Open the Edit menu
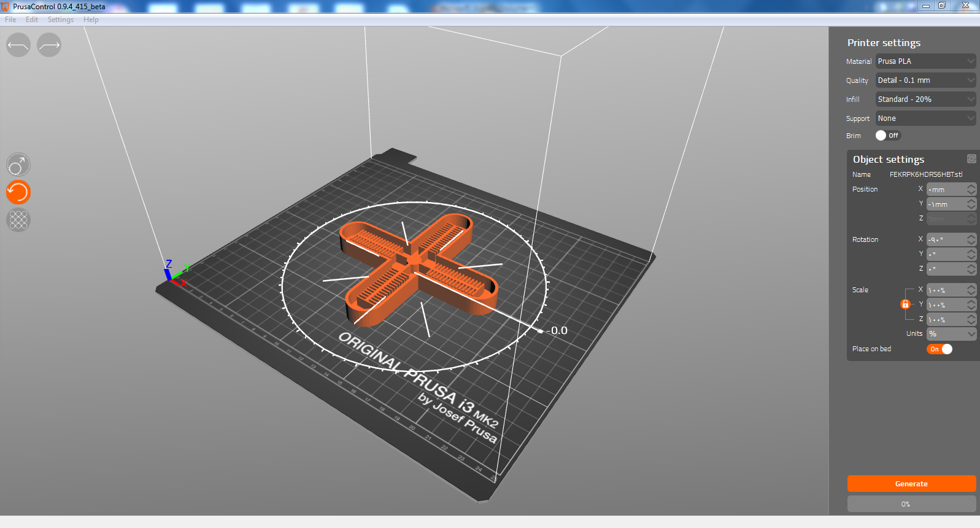980x528 pixels. point(32,20)
